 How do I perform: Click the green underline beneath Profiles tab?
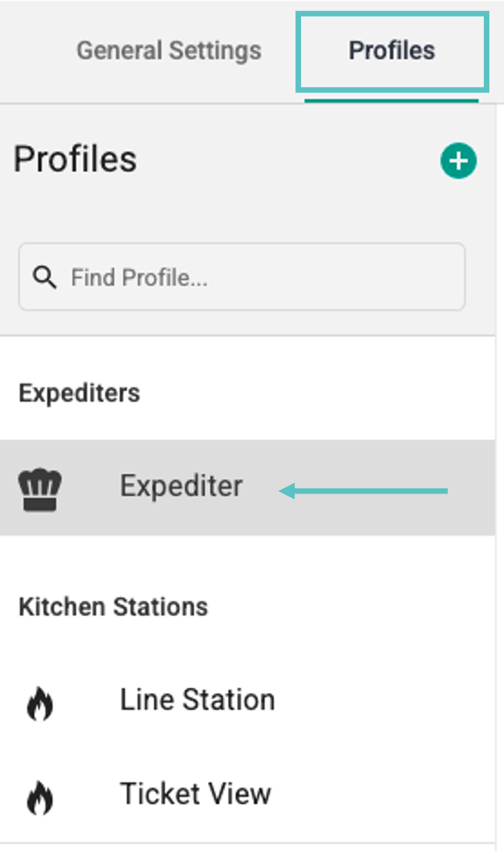click(391, 101)
